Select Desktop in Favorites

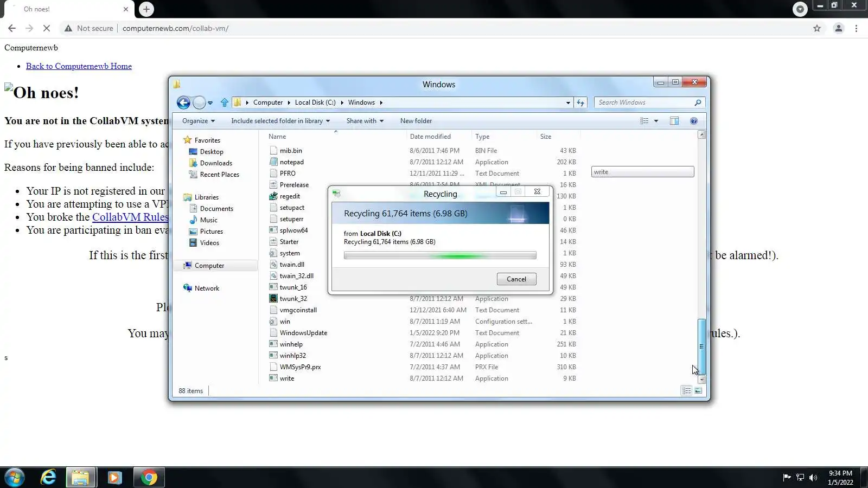click(x=212, y=152)
